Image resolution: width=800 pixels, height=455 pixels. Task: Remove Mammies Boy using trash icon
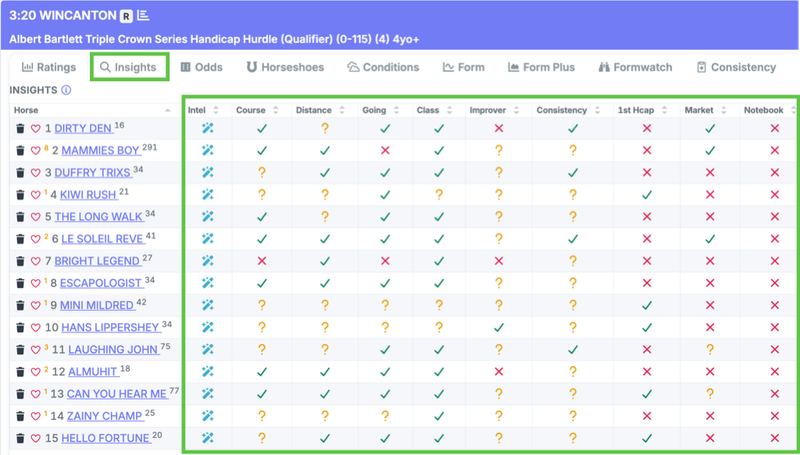(20, 150)
